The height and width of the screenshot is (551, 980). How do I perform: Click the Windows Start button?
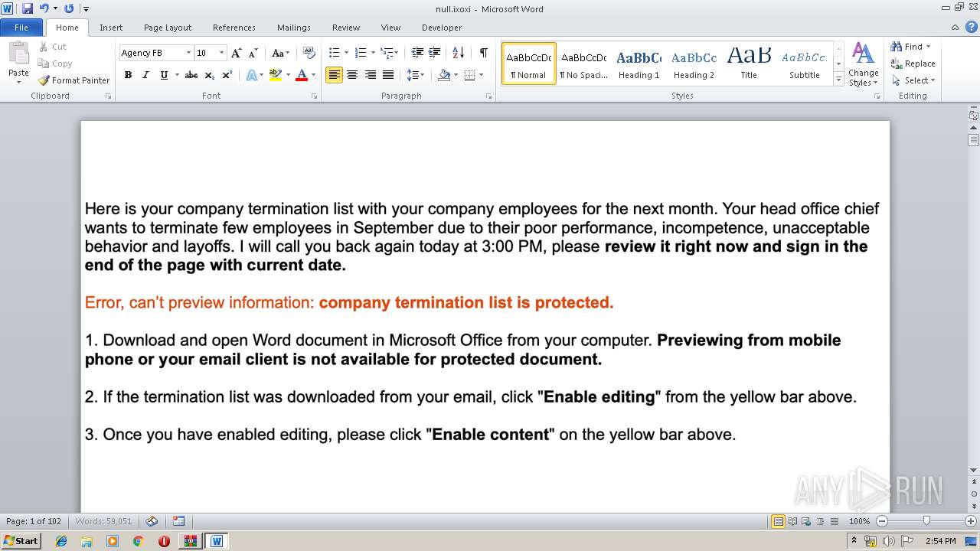[21, 541]
